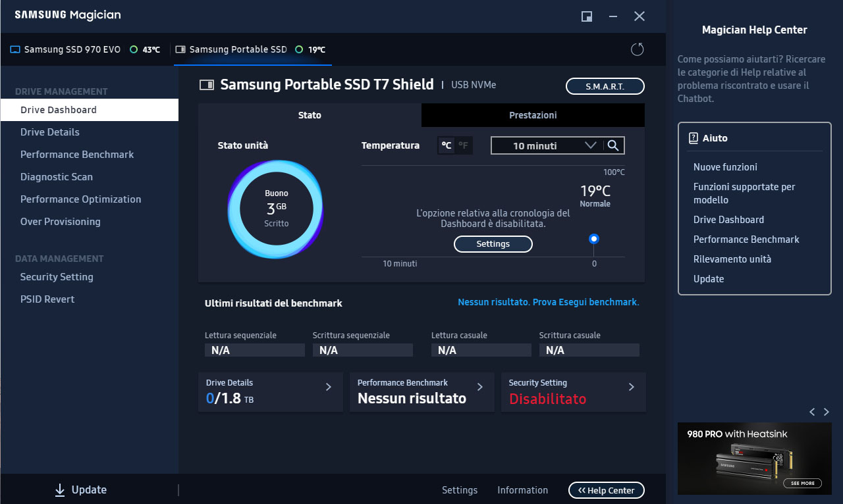Click the Help Center collapse button

pos(606,490)
